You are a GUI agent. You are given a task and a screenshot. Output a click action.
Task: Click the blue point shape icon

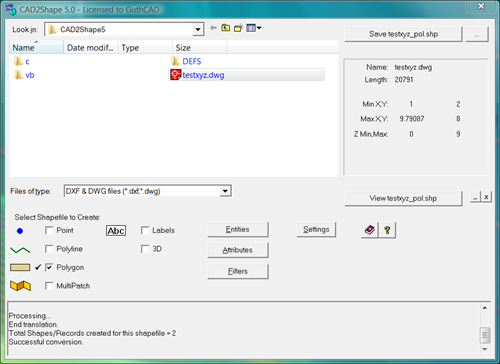tap(20, 231)
